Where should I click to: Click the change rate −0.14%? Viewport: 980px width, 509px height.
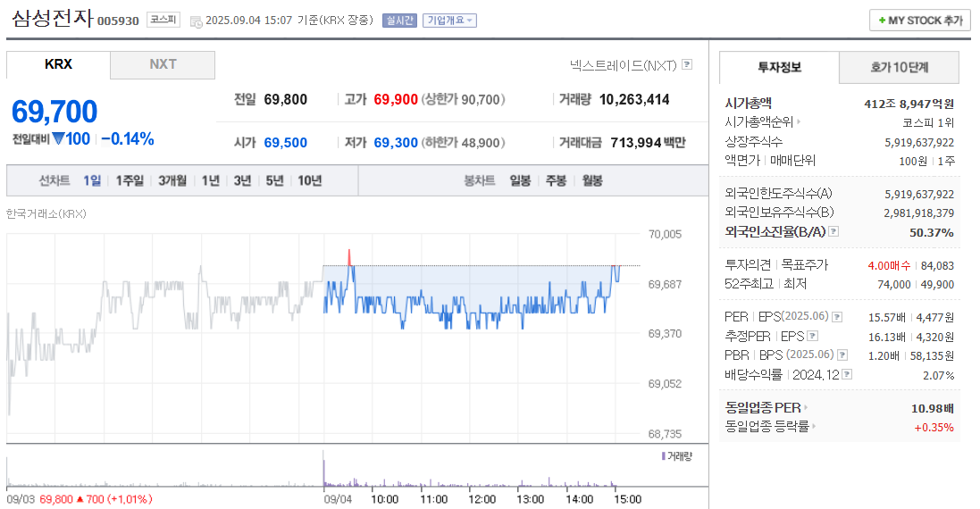pyautogui.click(x=128, y=138)
